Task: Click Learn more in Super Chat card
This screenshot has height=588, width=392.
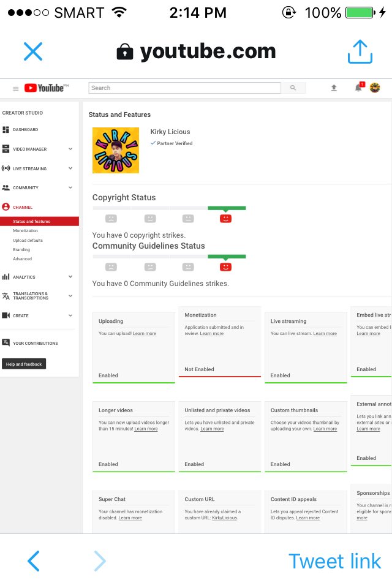Action: click(130, 518)
